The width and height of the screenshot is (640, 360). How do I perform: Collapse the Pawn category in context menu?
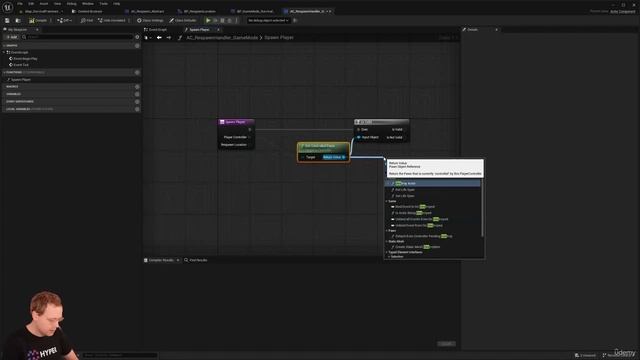pos(387,231)
